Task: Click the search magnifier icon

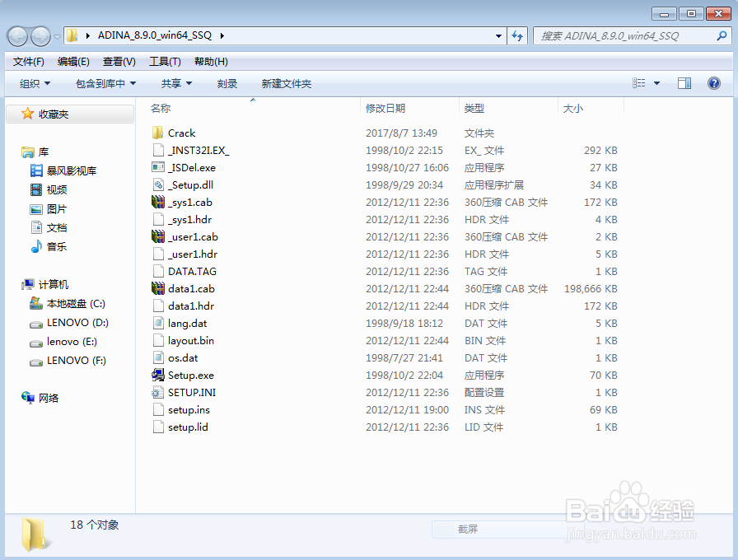Action: 722,35
